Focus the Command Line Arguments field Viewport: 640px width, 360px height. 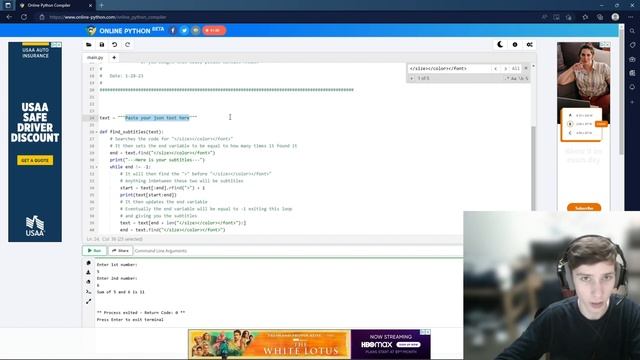tap(298, 251)
